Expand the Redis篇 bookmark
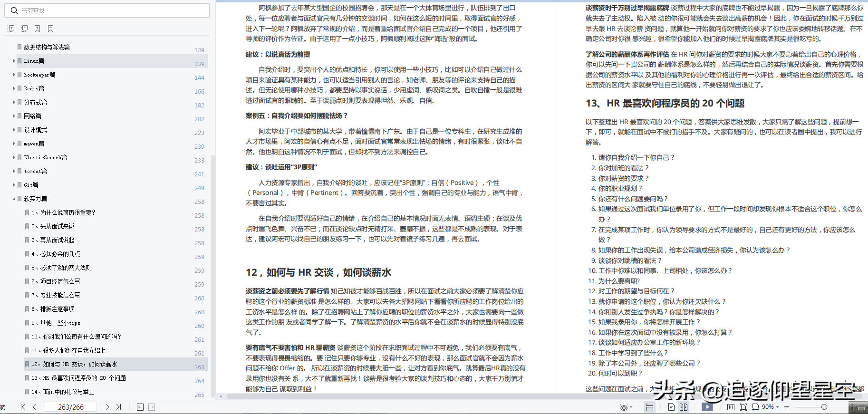This screenshot has height=414, width=868. coord(14,88)
